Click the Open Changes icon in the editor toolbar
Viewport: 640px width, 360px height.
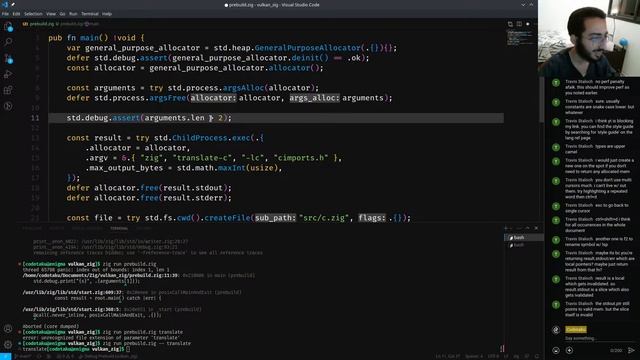coord(510,24)
